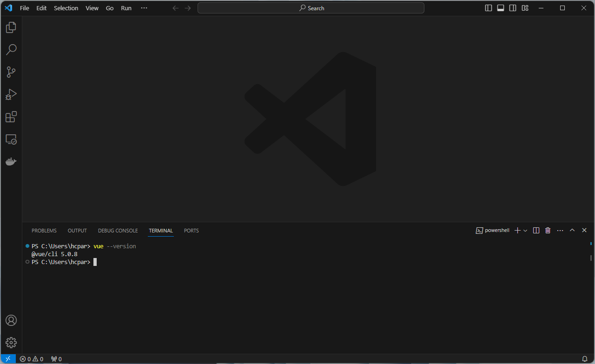Click the VS Code logo in title bar
This screenshot has height=364, width=595.
8,8
